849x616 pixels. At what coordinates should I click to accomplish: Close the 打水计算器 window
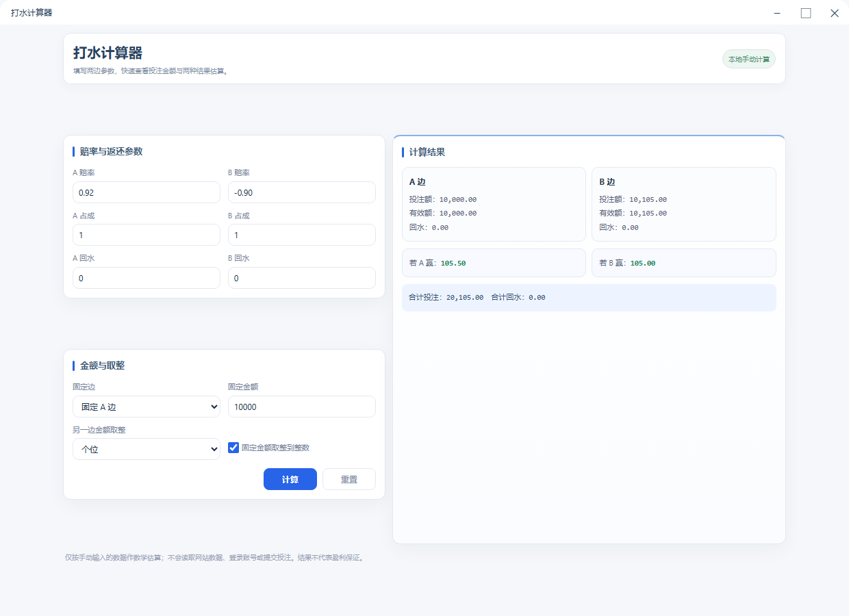[835, 13]
